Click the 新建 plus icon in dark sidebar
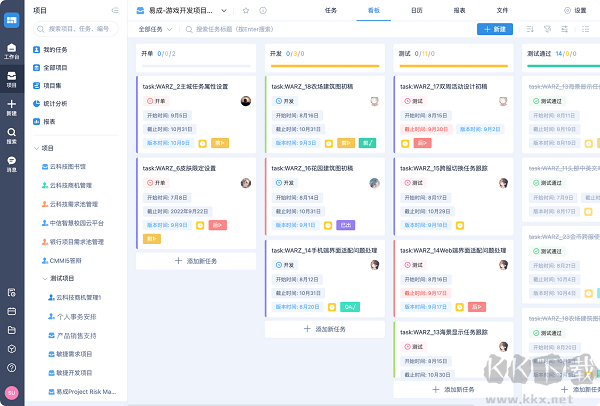This screenshot has height=406, width=600. pyautogui.click(x=11, y=108)
